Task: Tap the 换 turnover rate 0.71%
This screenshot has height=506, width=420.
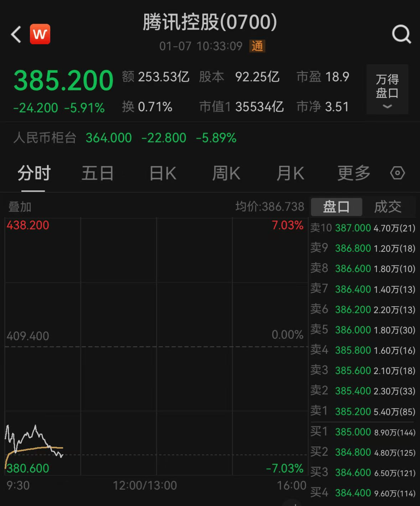Action: tap(155, 107)
